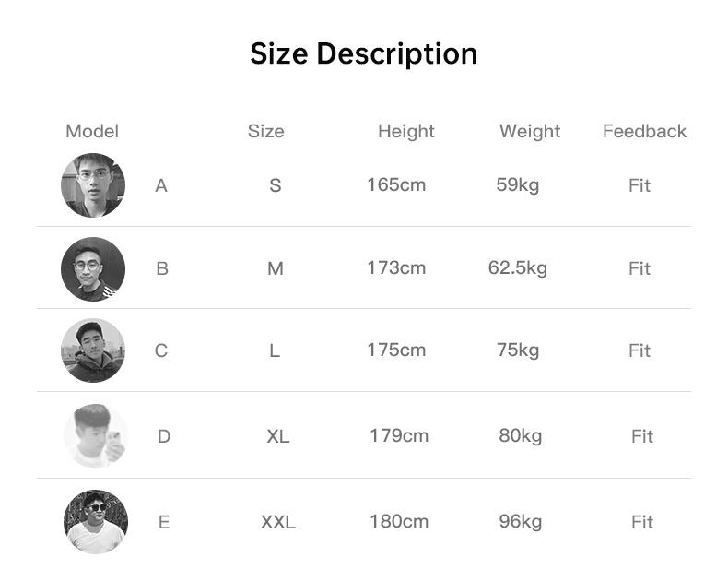This screenshot has width=728, height=581.
Task: Click the Weight column header
Action: (530, 132)
